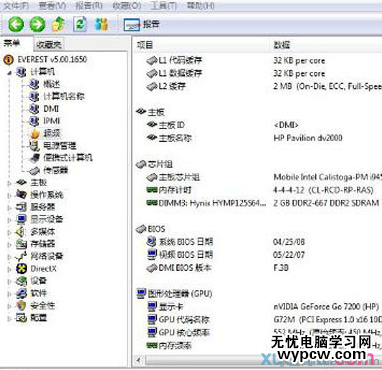Open the 文件(F) menu
This screenshot has width=382, height=370.
pyautogui.click(x=16, y=6)
